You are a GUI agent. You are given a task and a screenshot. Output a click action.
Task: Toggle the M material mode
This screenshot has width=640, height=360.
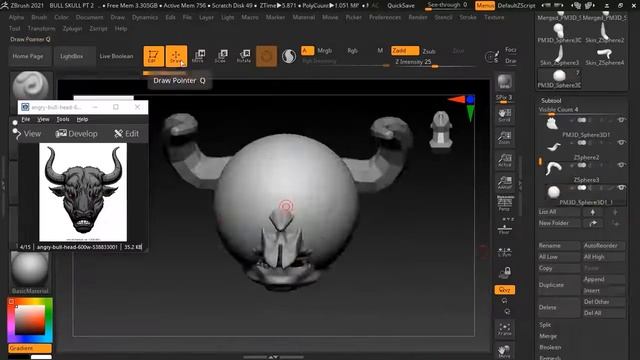(x=380, y=51)
